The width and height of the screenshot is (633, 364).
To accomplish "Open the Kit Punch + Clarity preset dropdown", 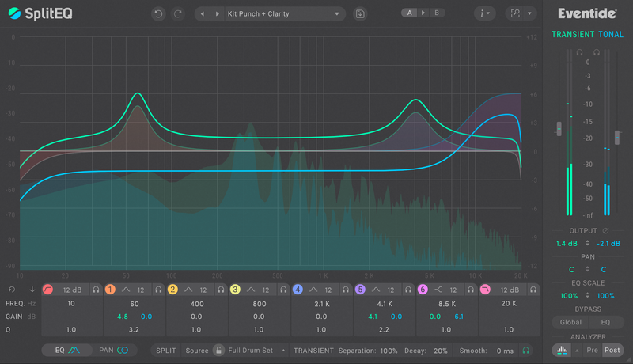I will click(269, 13).
